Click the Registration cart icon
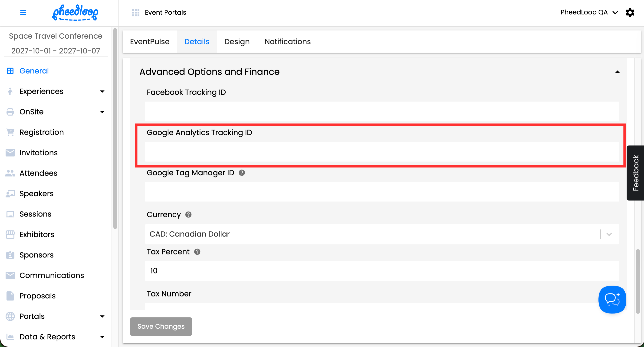644x347 pixels. pyautogui.click(x=10, y=132)
